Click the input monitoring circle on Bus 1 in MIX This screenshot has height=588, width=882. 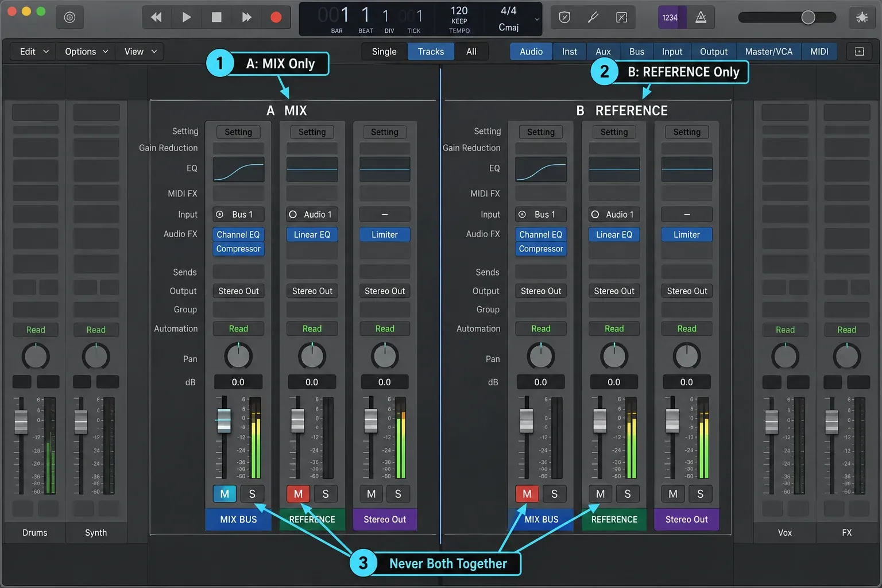220,214
